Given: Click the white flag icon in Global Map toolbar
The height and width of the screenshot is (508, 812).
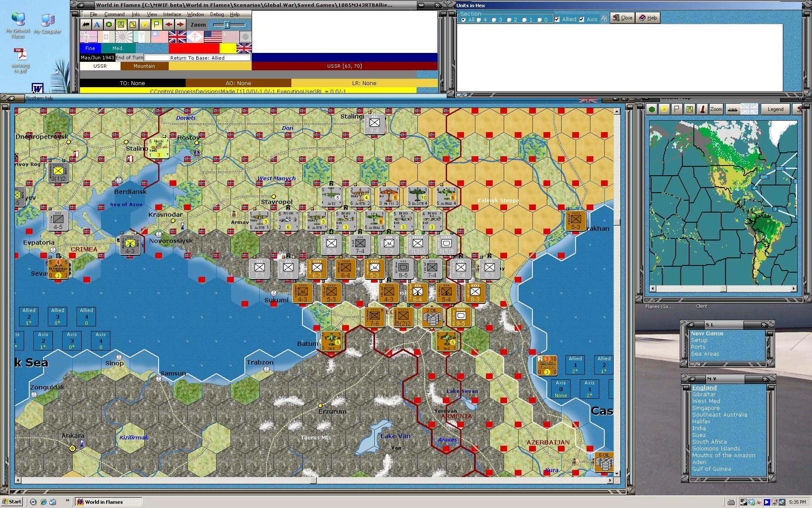Looking at the screenshot, I should click(677, 109).
